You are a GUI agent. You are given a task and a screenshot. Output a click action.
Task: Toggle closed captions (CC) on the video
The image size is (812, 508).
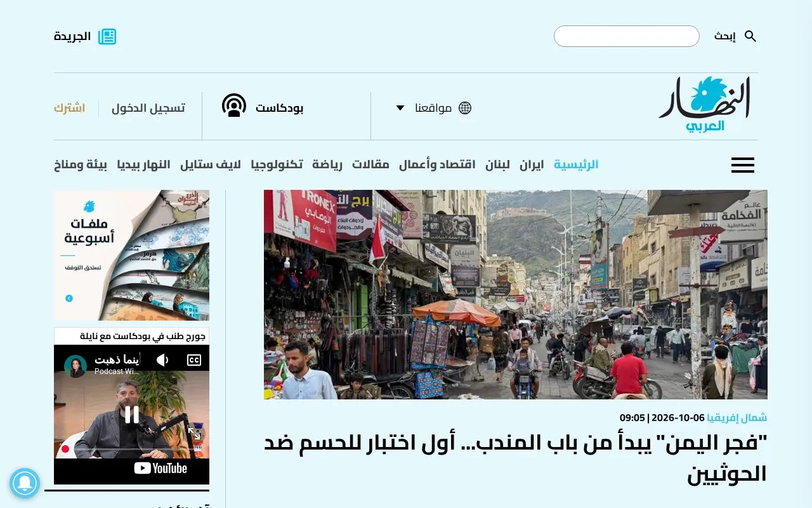coord(194,361)
